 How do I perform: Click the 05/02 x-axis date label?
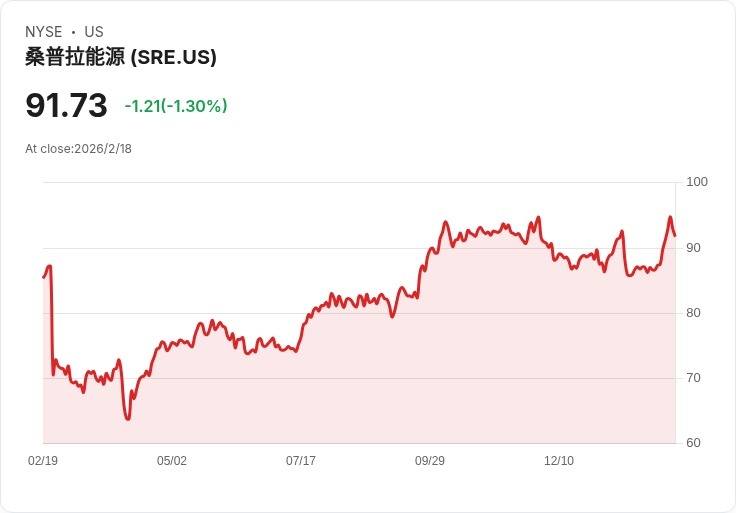(x=172, y=460)
